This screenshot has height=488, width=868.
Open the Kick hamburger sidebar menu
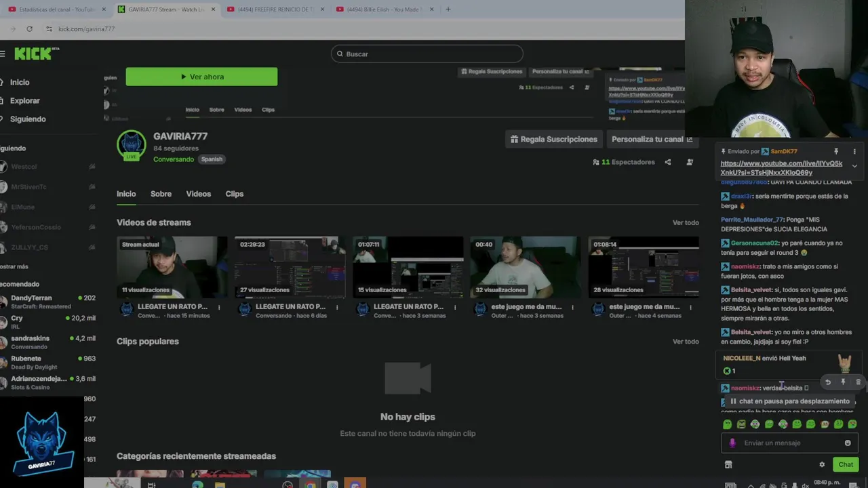3,54
